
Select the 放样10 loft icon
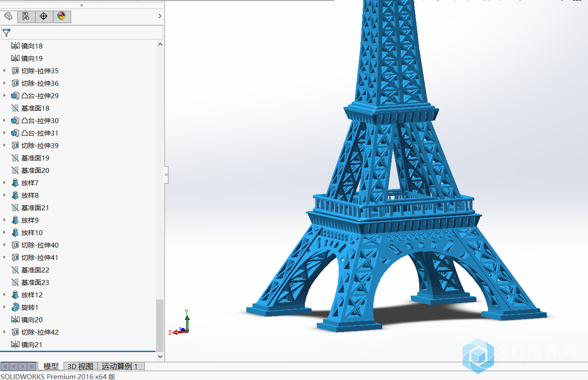point(16,232)
